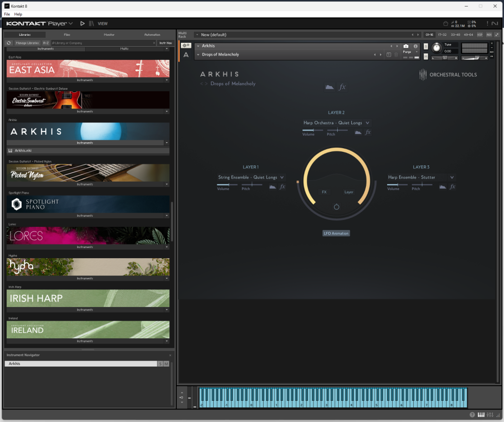Close the Arkhis instrument with the X

[x=491, y=43]
